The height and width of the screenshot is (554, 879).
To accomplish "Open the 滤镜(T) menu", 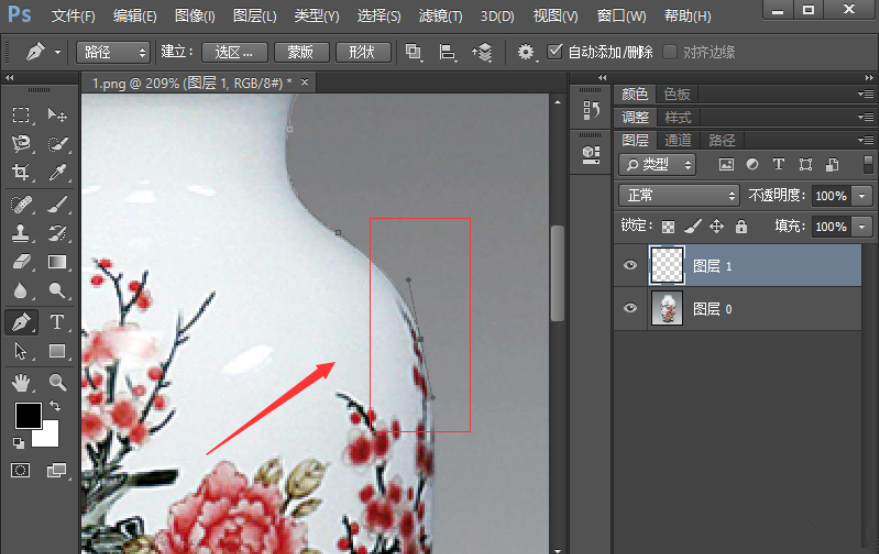I will click(440, 16).
